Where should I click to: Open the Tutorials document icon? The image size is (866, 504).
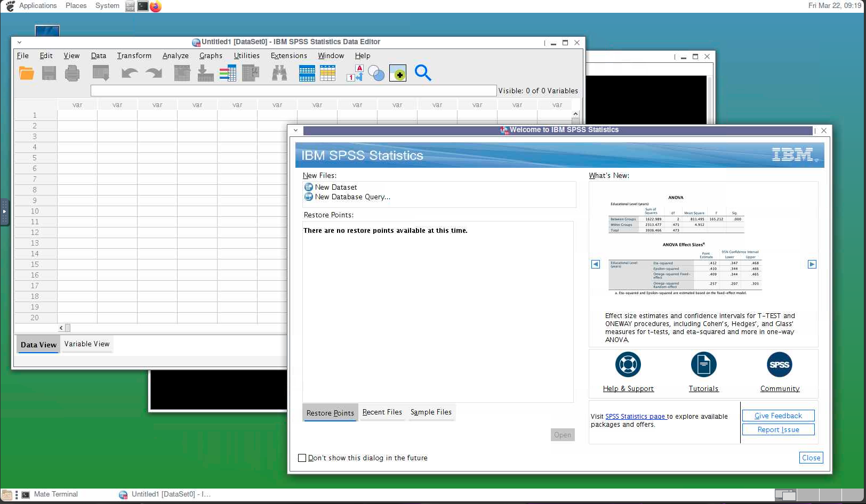pos(704,365)
